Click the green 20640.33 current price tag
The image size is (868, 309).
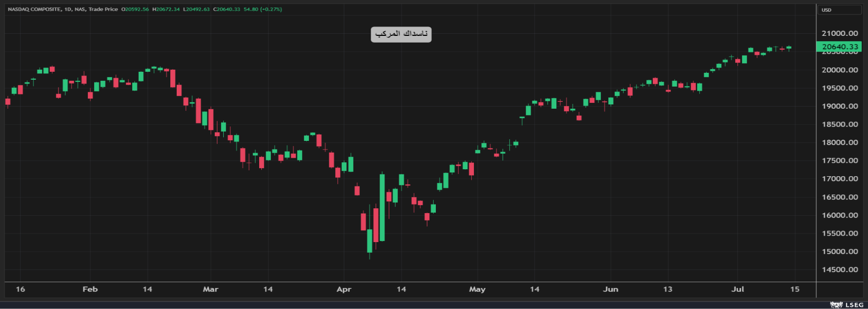pos(840,47)
